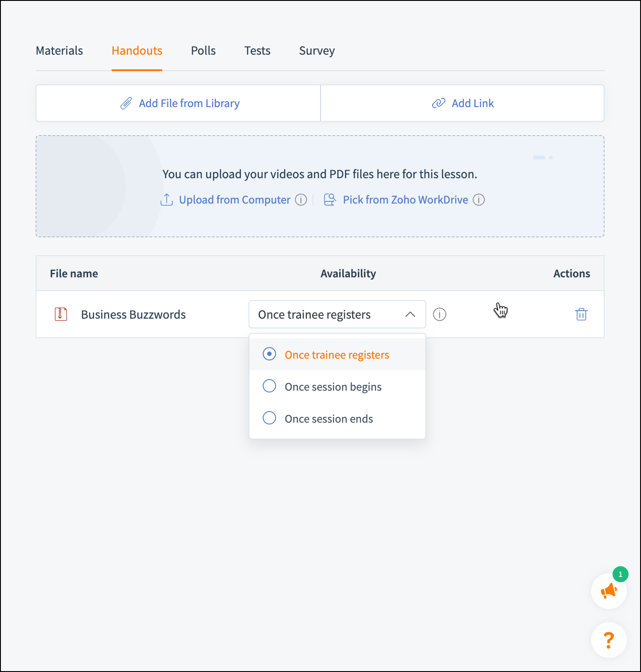
Task: Pick the Once session ends radio option
Action: (269, 418)
